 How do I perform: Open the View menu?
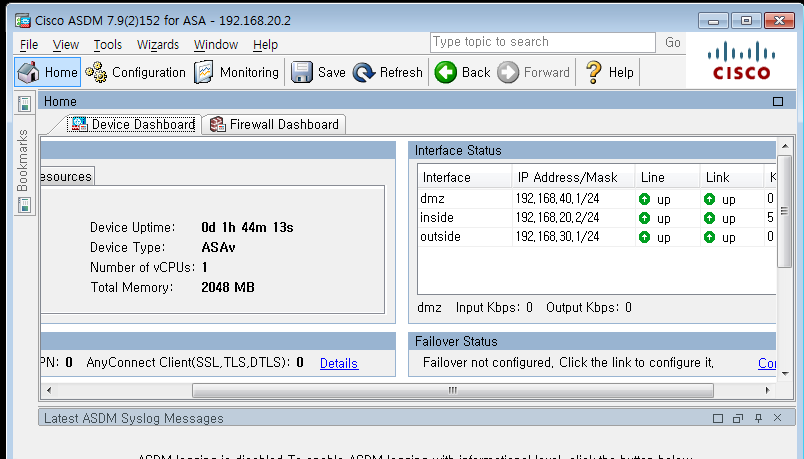pyautogui.click(x=66, y=45)
